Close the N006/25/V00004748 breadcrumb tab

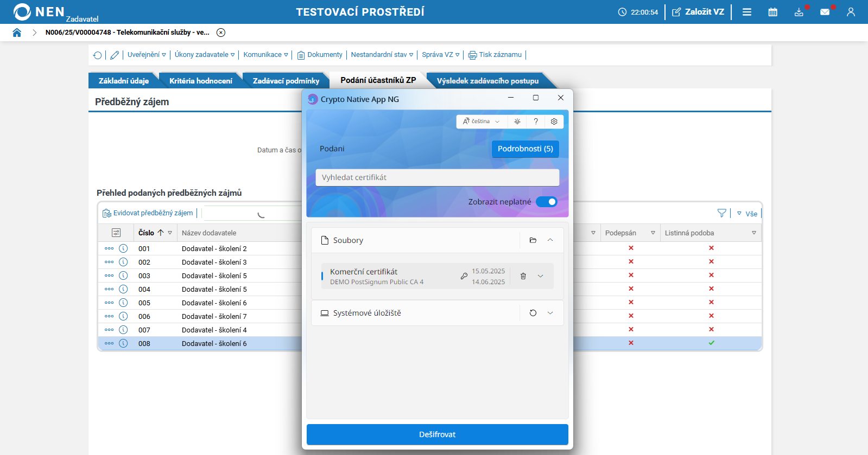[221, 33]
